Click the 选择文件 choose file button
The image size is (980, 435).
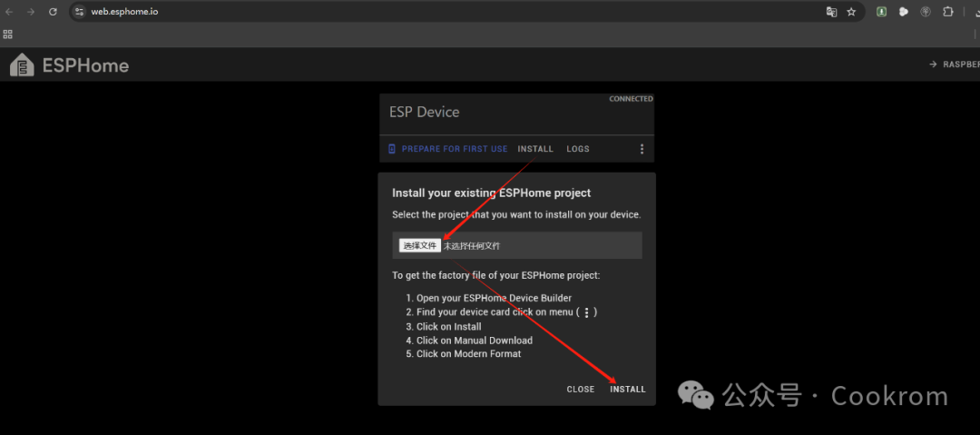tap(420, 246)
